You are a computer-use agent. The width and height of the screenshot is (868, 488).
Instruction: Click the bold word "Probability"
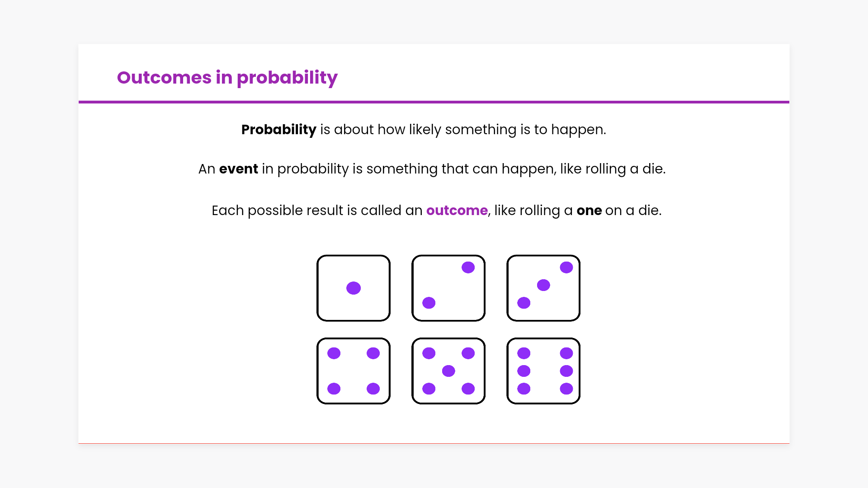(278, 130)
